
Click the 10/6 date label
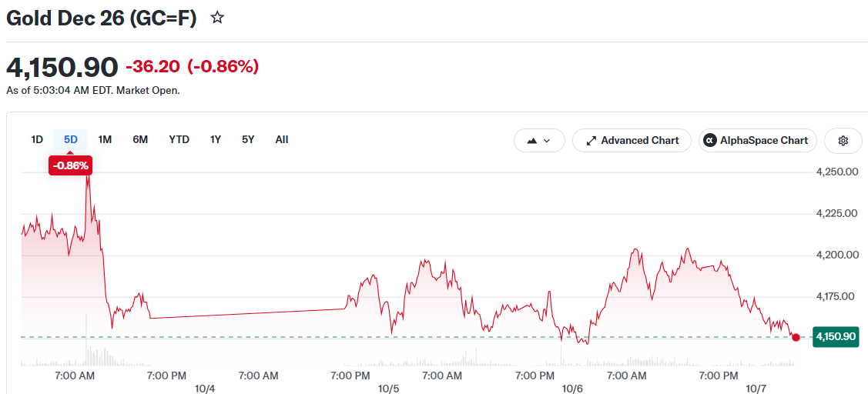click(x=572, y=389)
